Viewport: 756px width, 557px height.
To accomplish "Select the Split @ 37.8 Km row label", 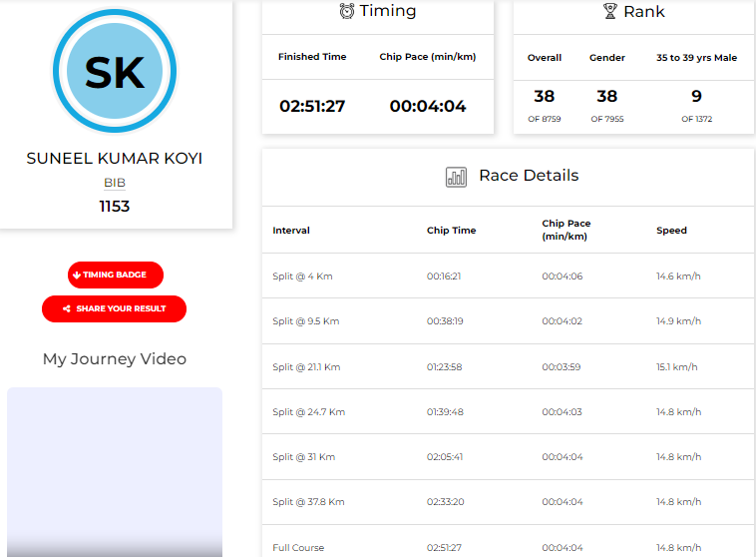I will (308, 501).
